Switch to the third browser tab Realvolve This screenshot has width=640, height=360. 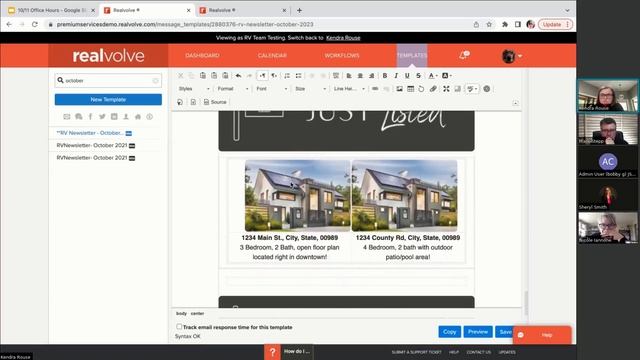coord(242,10)
